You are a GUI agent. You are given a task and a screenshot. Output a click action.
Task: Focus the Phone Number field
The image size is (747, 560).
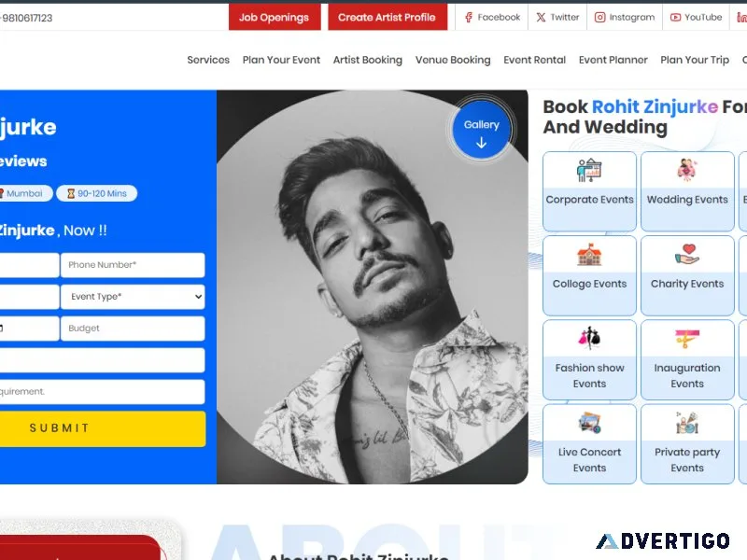[x=133, y=265]
